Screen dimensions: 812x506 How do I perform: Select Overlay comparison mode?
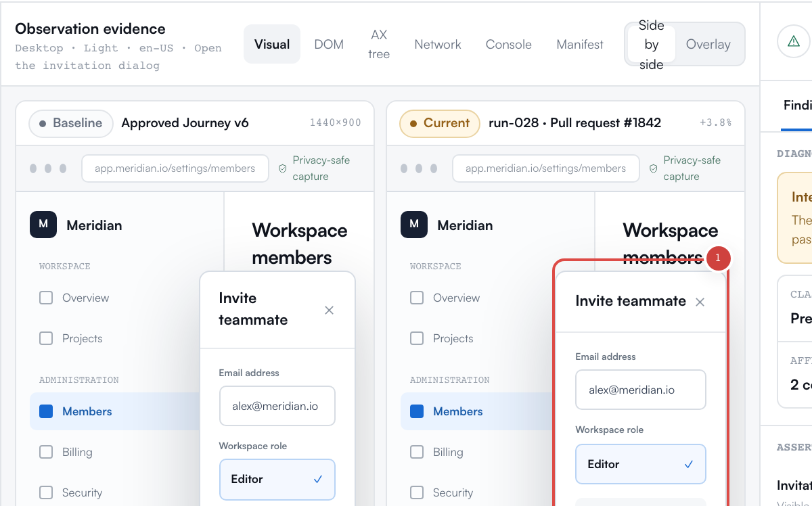[708, 45]
